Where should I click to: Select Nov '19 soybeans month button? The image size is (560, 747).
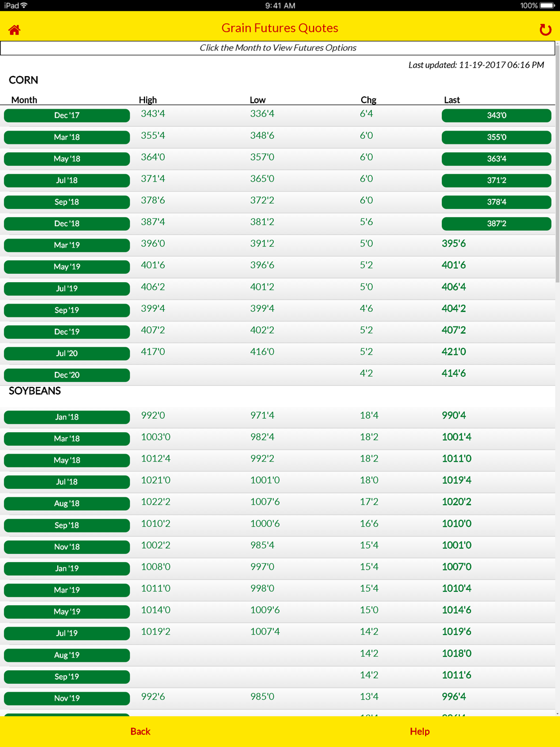(67, 698)
